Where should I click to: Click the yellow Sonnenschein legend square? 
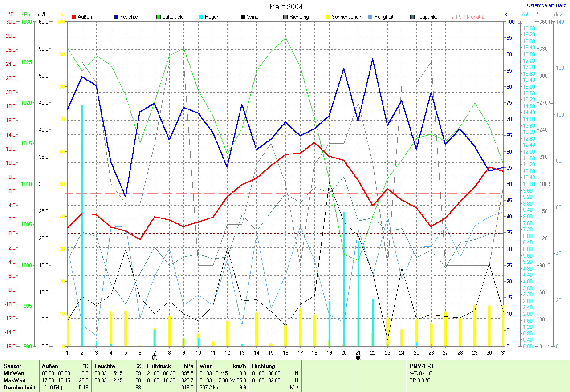point(328,17)
